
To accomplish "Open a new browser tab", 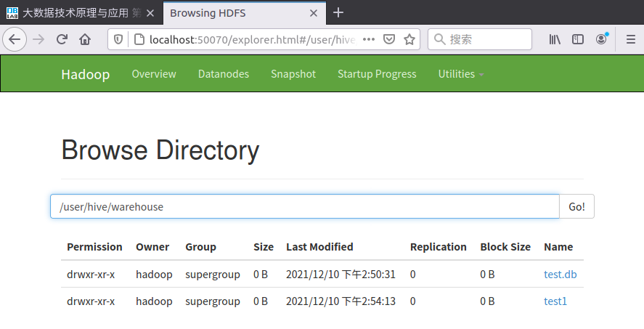I will point(338,12).
